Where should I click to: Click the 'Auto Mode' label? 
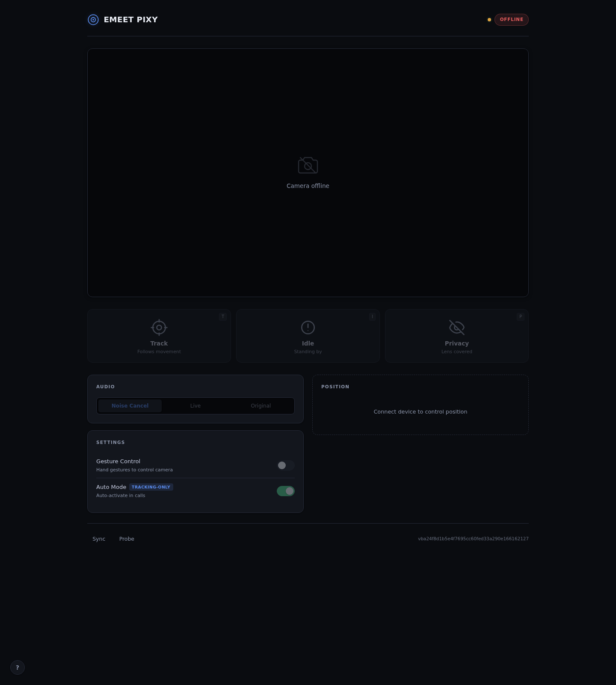111,487
